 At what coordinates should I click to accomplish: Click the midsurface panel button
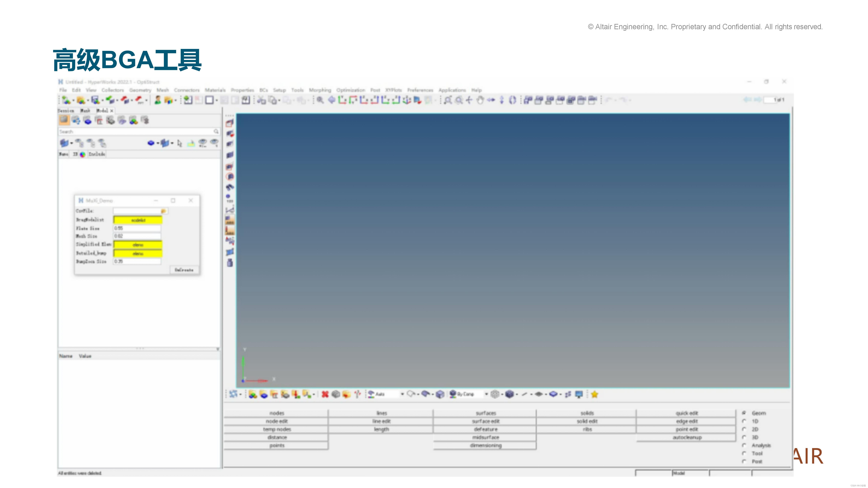[x=486, y=438]
